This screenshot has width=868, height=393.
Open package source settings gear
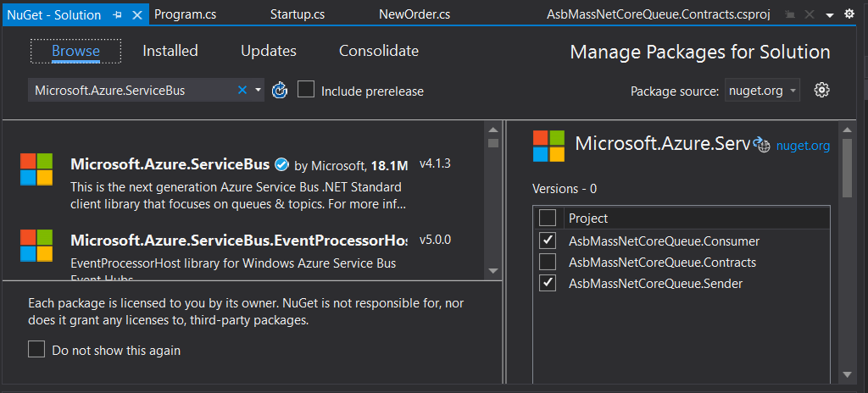821,90
